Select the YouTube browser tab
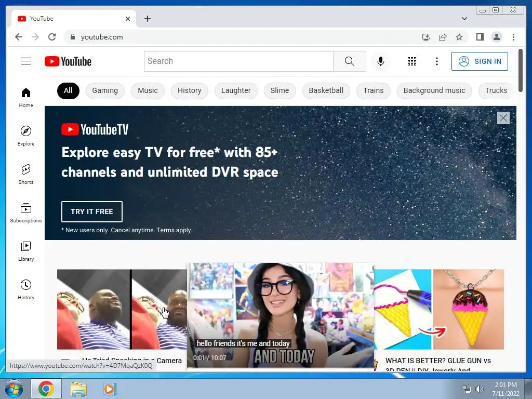This screenshot has width=532, height=399. [x=74, y=19]
